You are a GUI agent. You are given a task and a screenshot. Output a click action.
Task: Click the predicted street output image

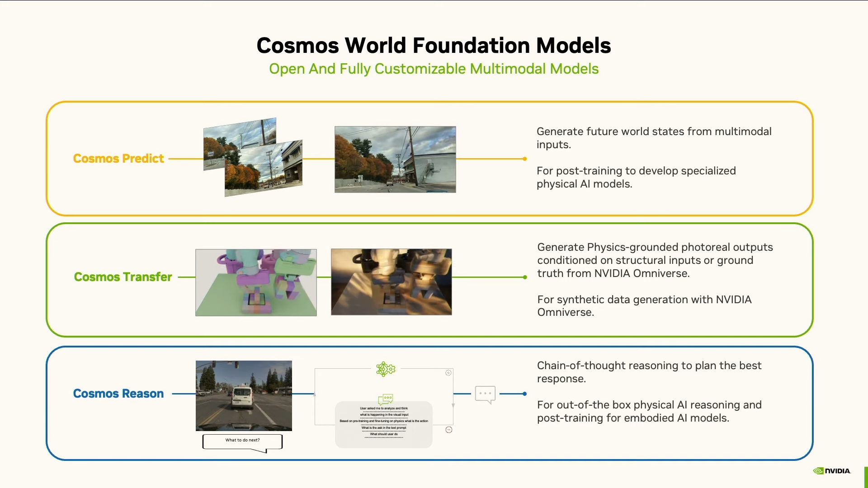point(395,160)
